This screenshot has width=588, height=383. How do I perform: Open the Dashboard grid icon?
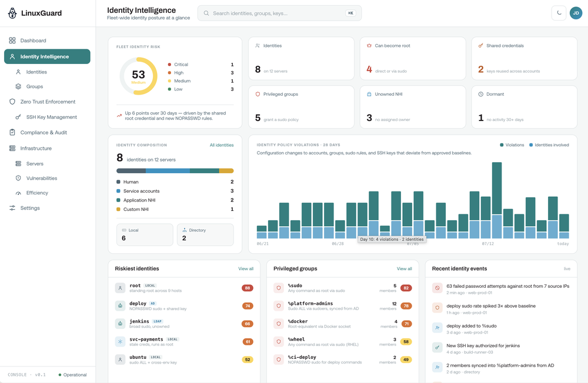tap(12, 41)
